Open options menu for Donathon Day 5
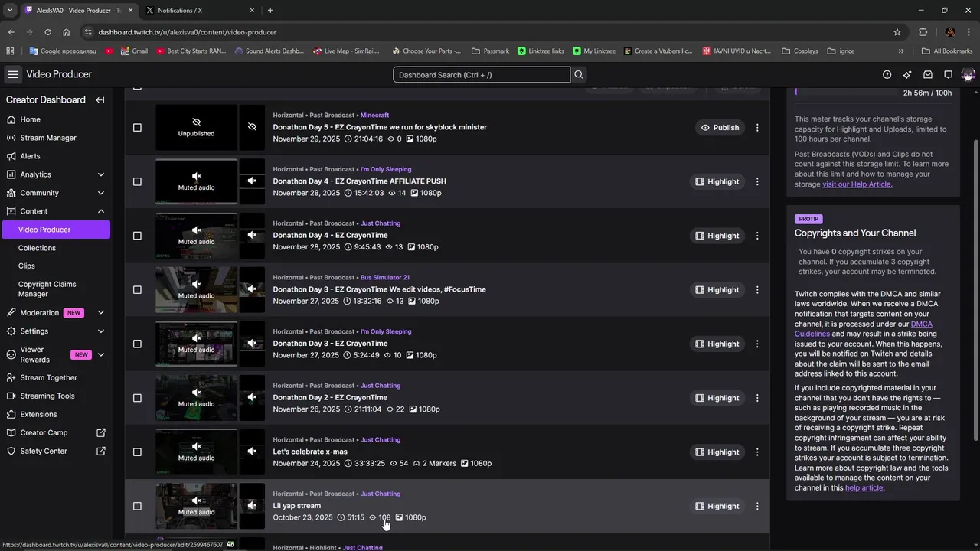The height and width of the screenshot is (551, 980). coord(757,127)
